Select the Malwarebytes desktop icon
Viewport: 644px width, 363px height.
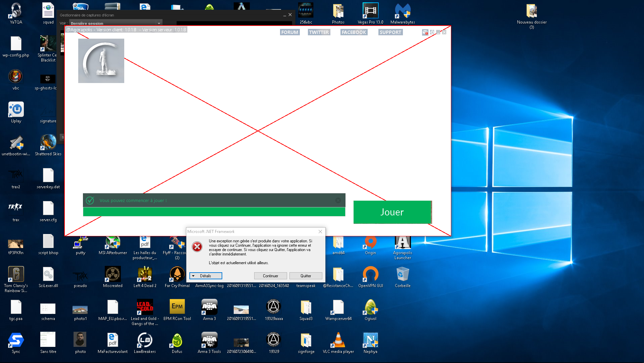403,14
